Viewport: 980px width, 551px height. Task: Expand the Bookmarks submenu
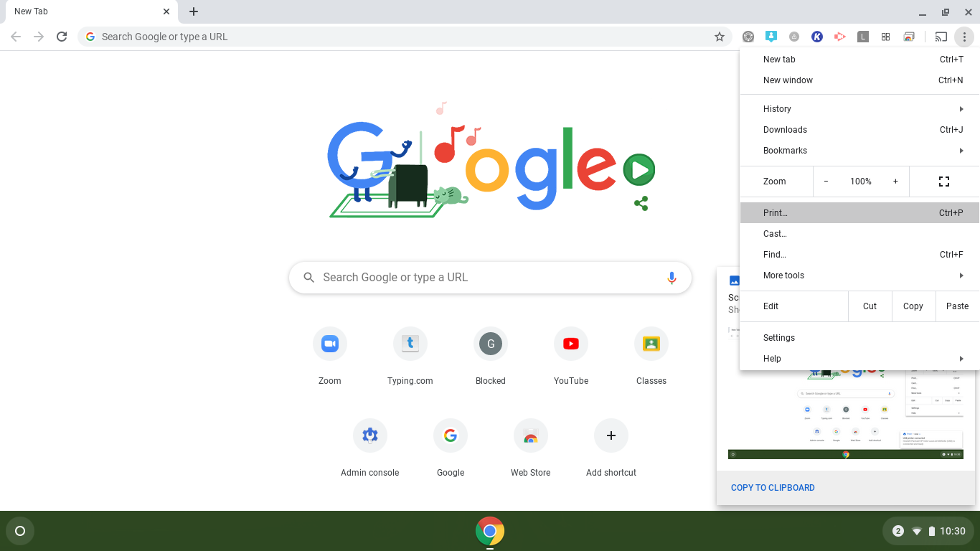859,151
